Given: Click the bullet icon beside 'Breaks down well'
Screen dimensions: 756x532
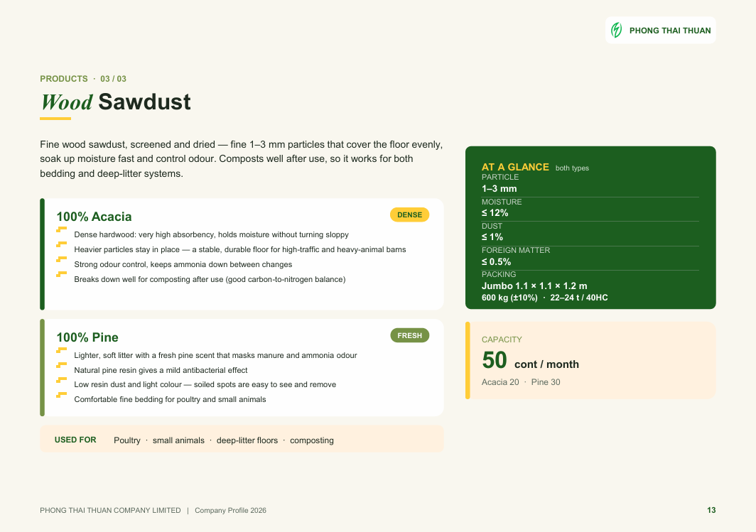Looking at the screenshot, I should 61,275.
